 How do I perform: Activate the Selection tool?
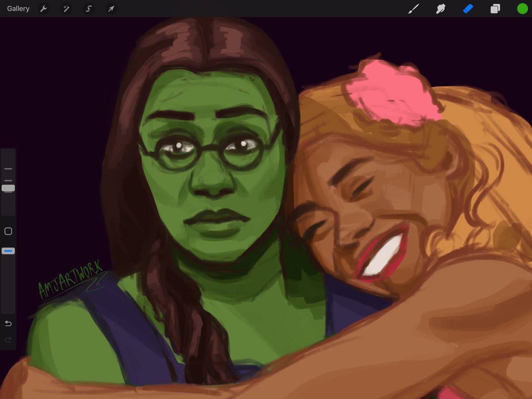click(x=89, y=8)
